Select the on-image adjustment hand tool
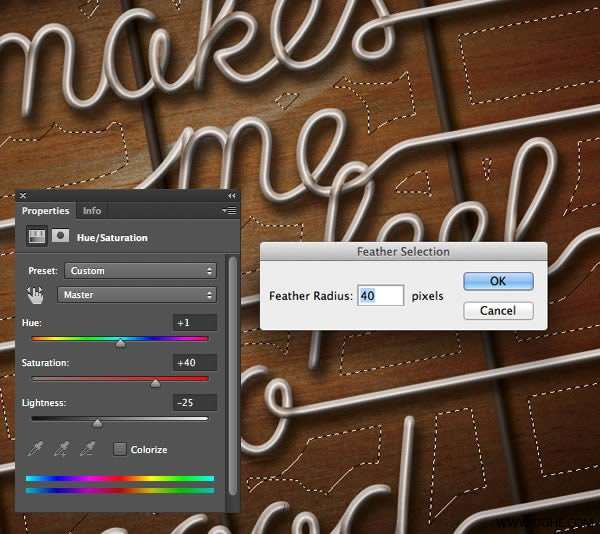600x534 pixels. click(35, 295)
